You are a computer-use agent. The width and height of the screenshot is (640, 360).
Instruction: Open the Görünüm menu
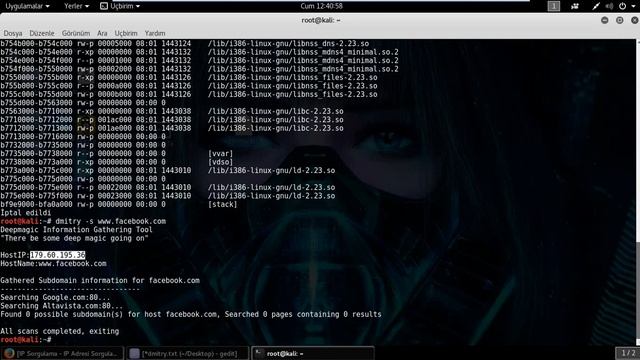76,33
